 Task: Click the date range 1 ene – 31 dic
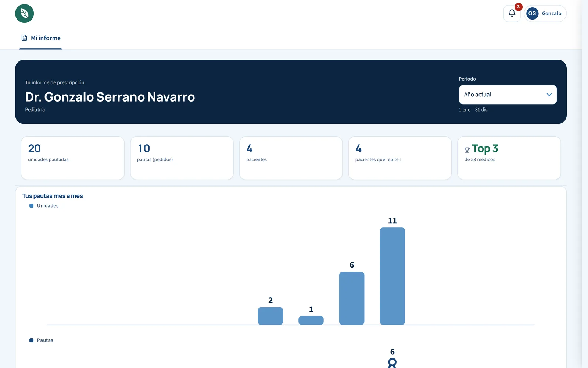473,110
